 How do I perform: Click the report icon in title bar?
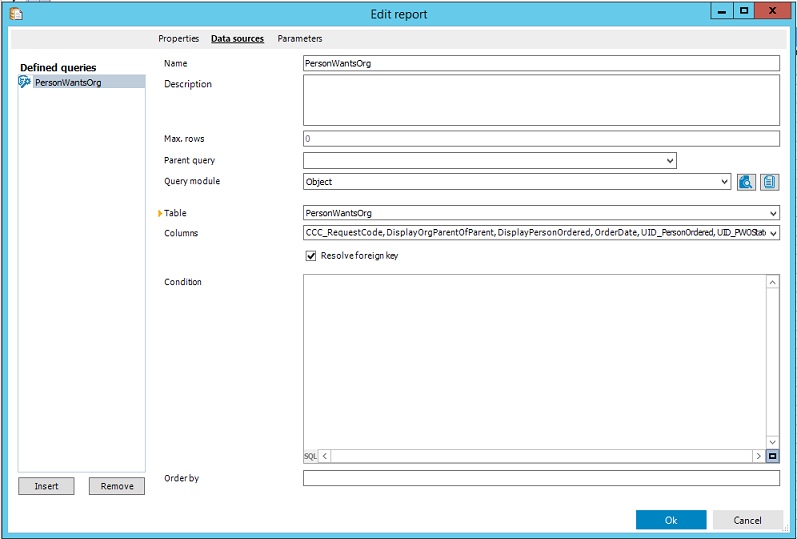(16, 14)
